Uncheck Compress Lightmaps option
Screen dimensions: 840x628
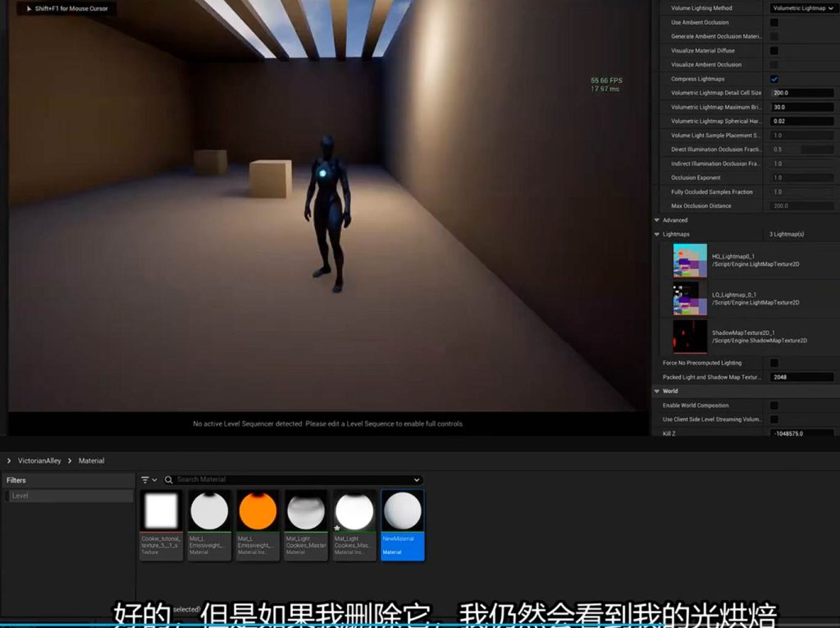tap(774, 79)
